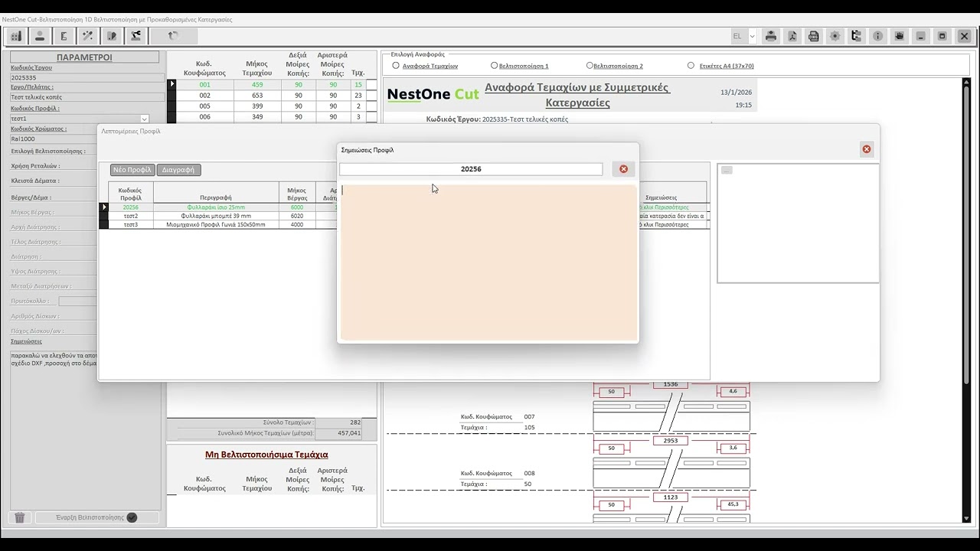Screen dimensions: 980x551
Task: Select frame code row 001
Action: click(x=204, y=85)
